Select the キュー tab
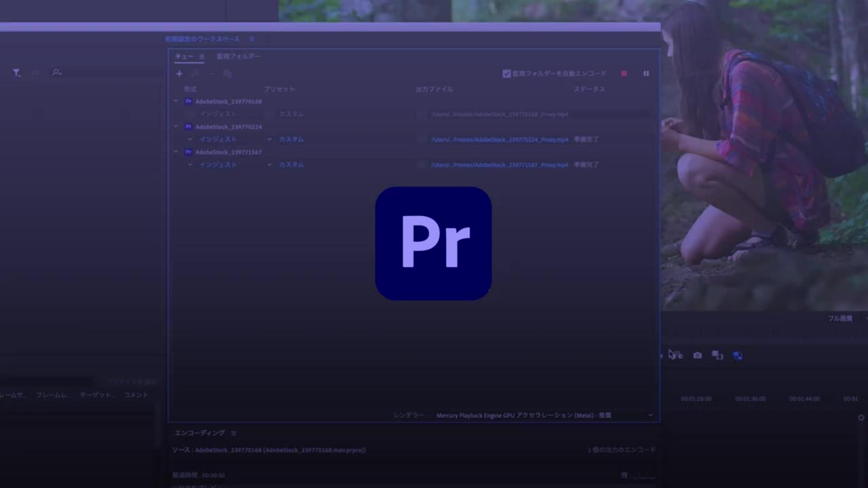The height and width of the screenshot is (488, 868). [x=184, y=56]
